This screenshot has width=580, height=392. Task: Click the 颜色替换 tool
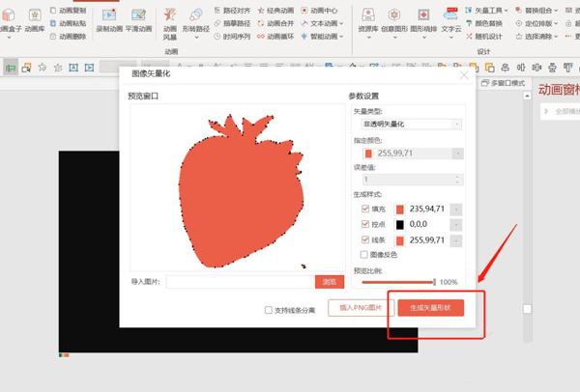(x=484, y=23)
